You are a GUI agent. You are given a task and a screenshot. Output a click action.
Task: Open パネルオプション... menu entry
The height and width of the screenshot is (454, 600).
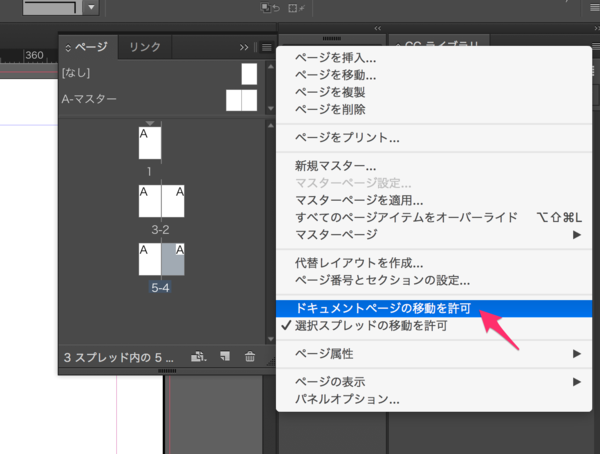tap(347, 399)
